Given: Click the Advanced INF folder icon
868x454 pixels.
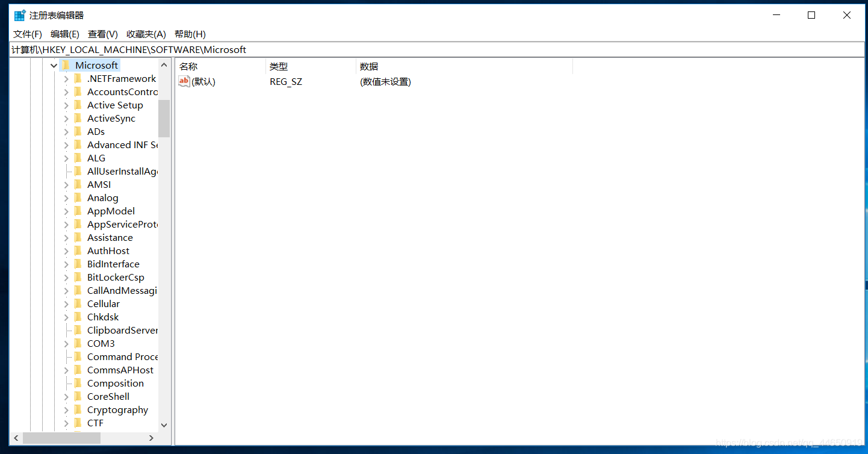Looking at the screenshot, I should pos(78,145).
